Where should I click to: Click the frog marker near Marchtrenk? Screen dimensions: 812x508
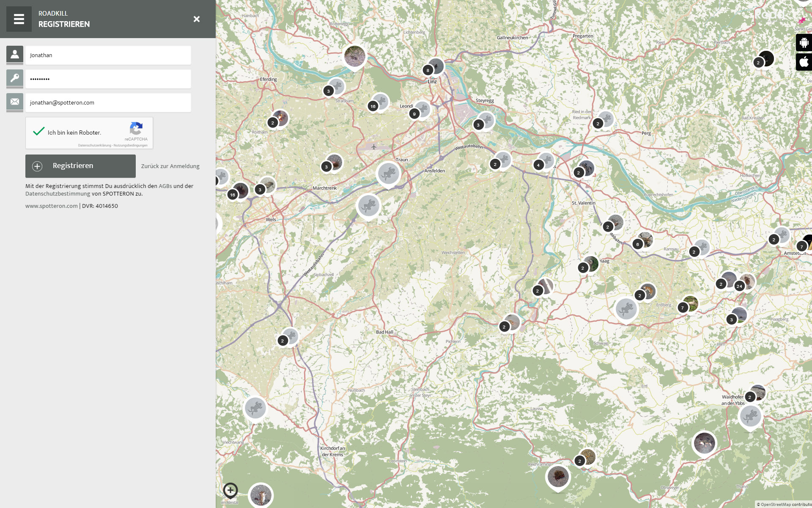pos(368,206)
